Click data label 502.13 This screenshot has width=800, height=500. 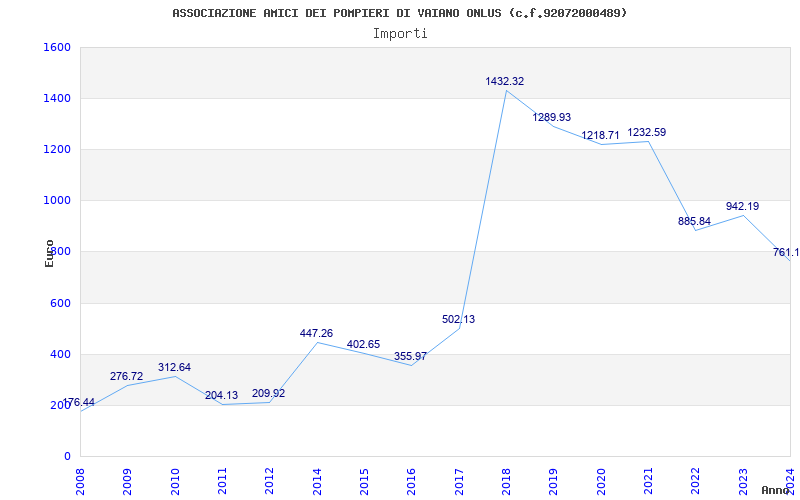[x=458, y=319]
